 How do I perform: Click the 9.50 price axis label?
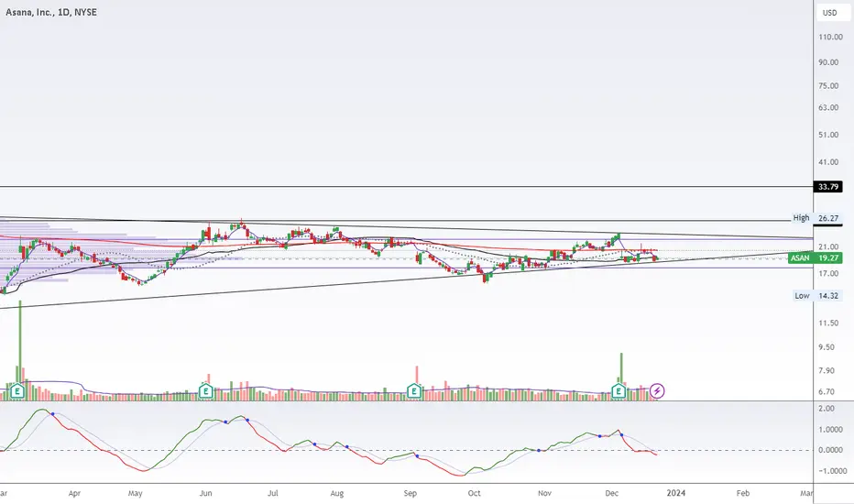point(827,347)
